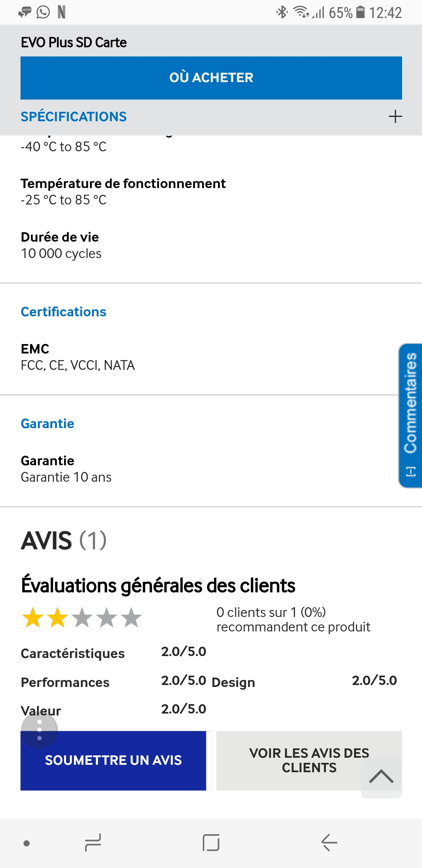Viewport: 422px width, 868px height.
Task: Tap the Wi-Fi signal status icon
Action: [301, 13]
